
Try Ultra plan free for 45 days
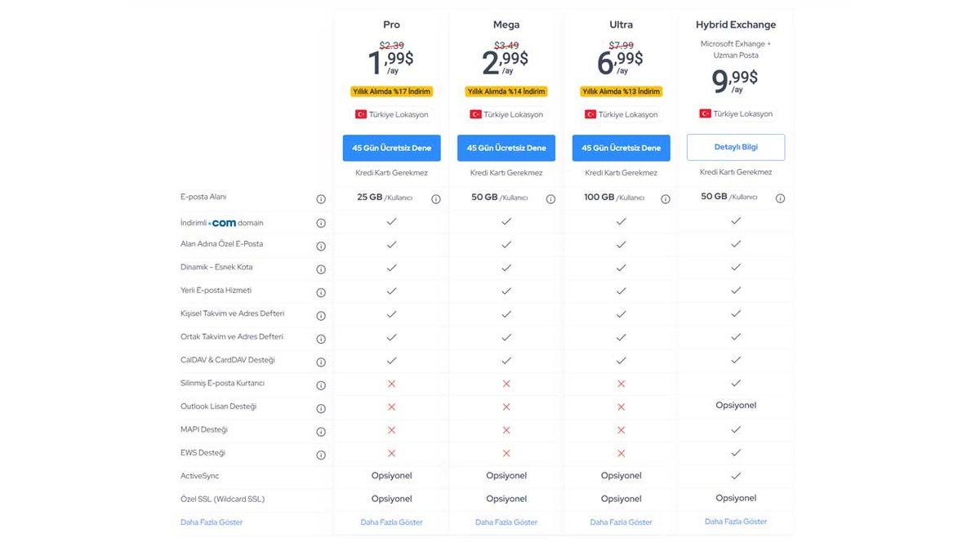point(621,148)
